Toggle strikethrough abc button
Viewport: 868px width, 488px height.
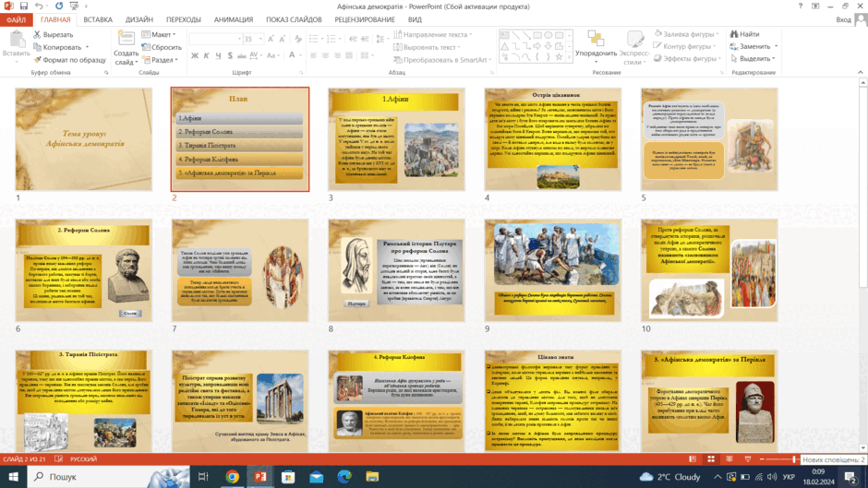241,55
